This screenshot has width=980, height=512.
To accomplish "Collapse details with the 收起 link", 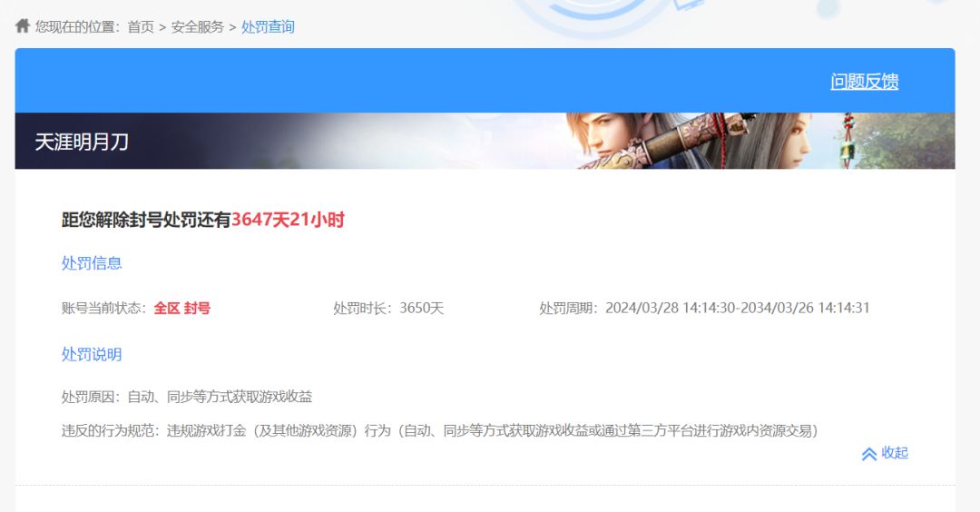I will (x=895, y=453).
